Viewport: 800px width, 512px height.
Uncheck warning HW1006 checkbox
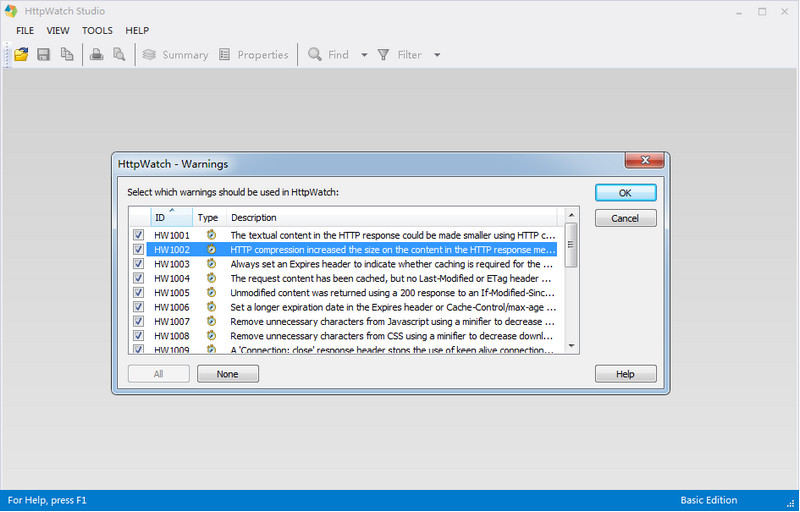(x=138, y=306)
